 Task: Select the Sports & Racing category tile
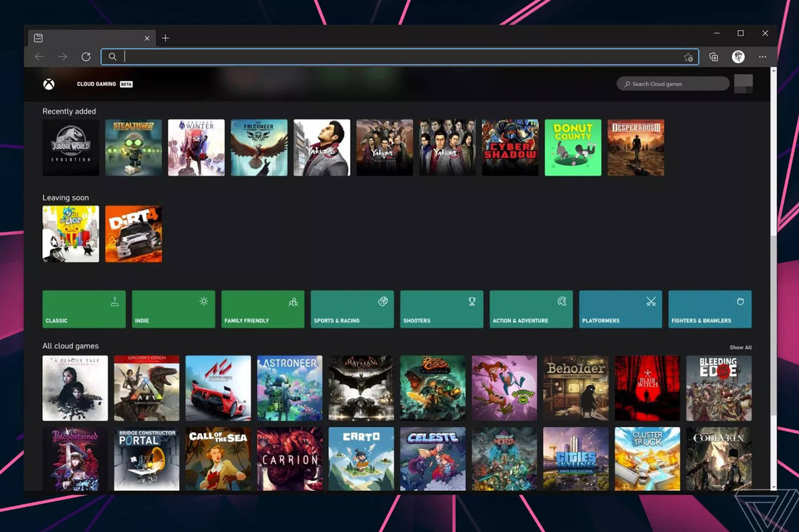tap(352, 309)
